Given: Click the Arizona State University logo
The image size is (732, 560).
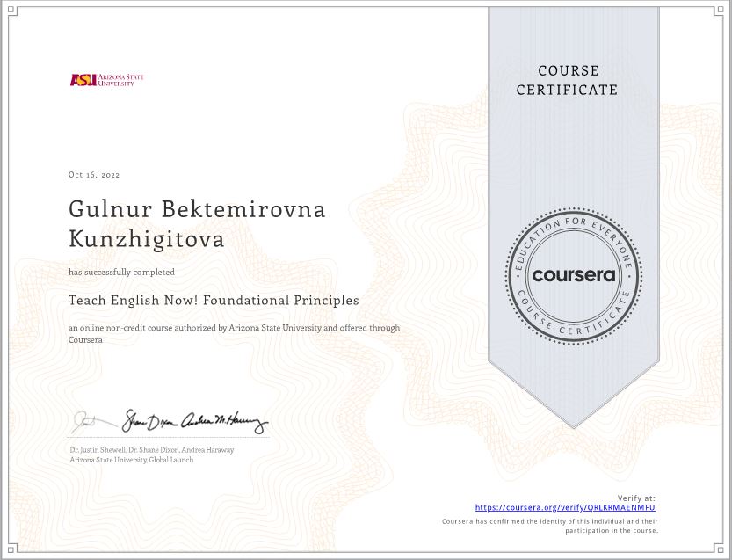Looking at the screenshot, I should click(107, 80).
